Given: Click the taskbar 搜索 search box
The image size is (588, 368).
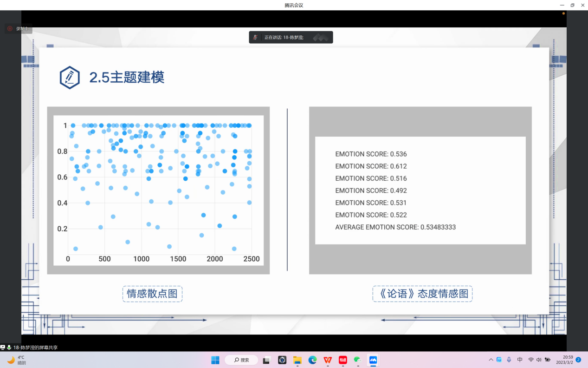Looking at the screenshot, I should tap(241, 360).
